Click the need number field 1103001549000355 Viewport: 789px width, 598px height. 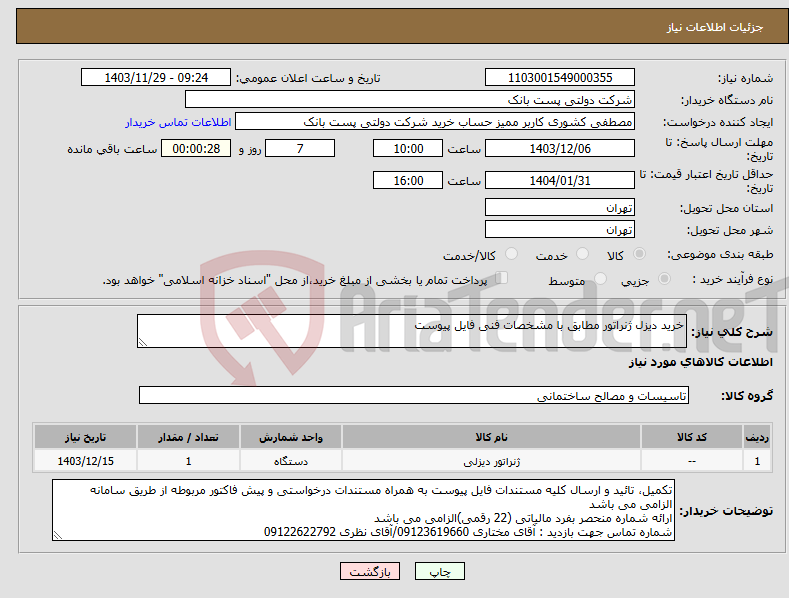560,78
